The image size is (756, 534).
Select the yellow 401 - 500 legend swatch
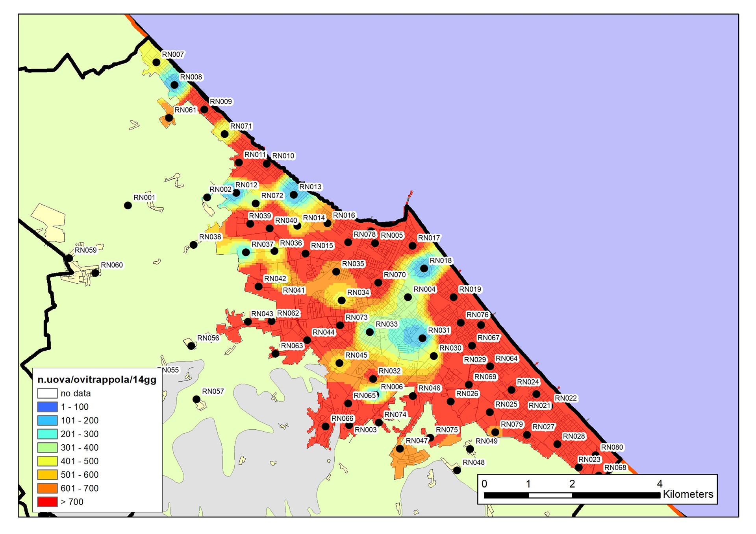(x=47, y=461)
